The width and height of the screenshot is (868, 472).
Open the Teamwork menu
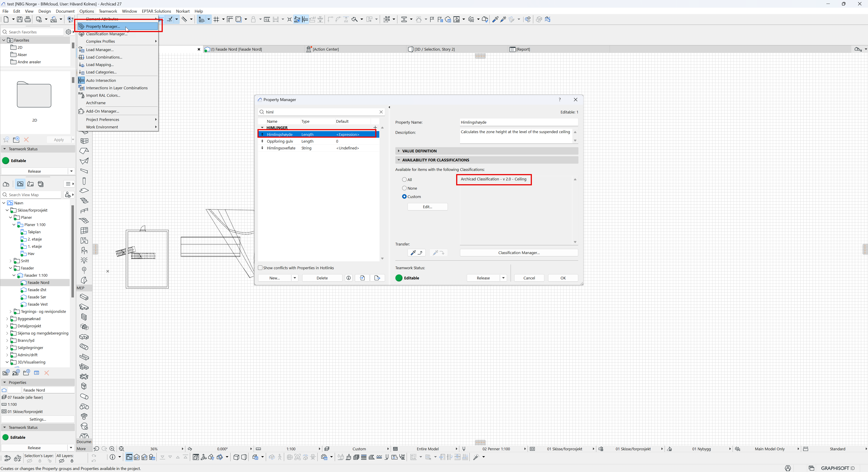108,11
